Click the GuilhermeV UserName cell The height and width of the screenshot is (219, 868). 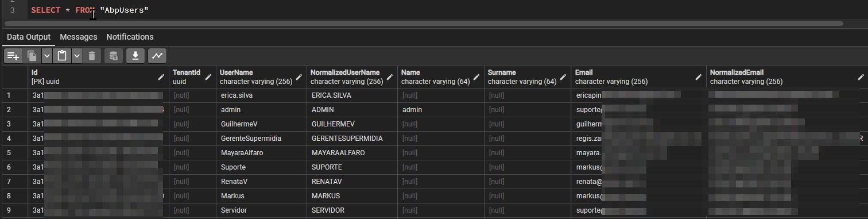point(261,124)
